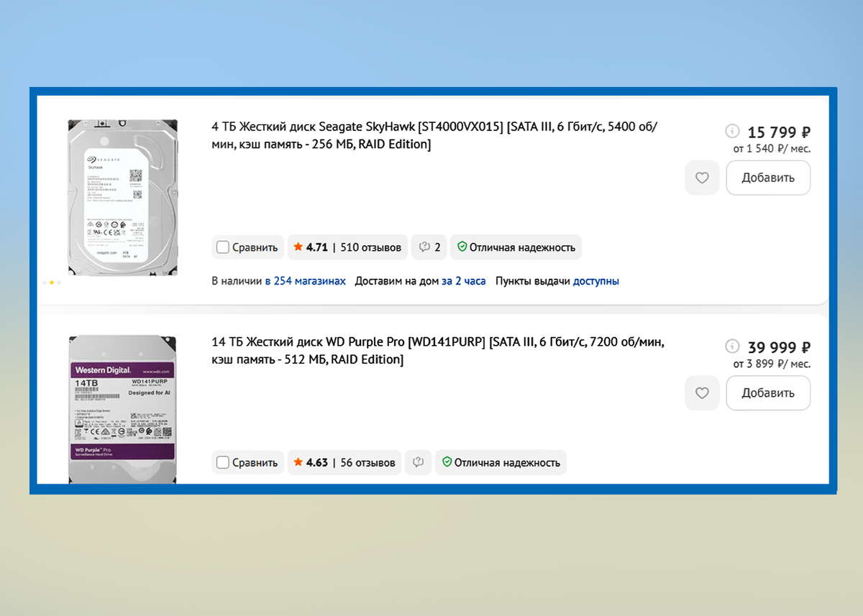Image resolution: width=863 pixels, height=616 pixels.
Task: Click 'Отличная надежность' badge of WD Purple Pro
Action: pos(501,462)
